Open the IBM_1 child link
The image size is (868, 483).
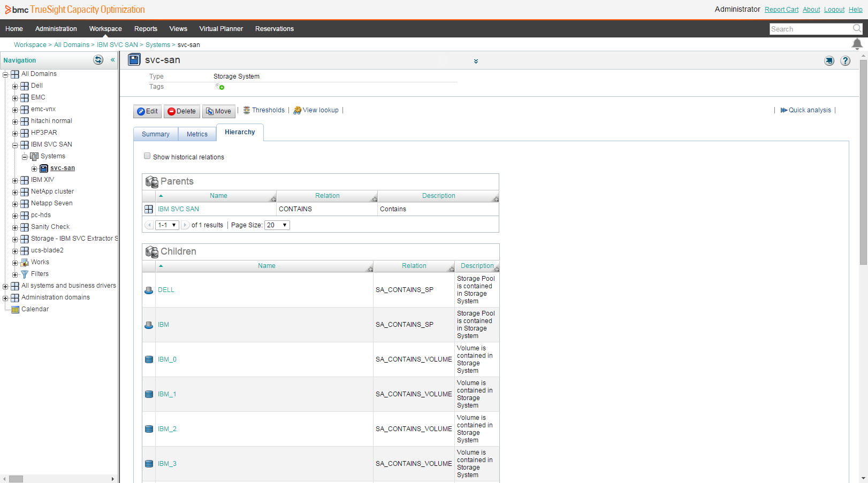pos(167,394)
